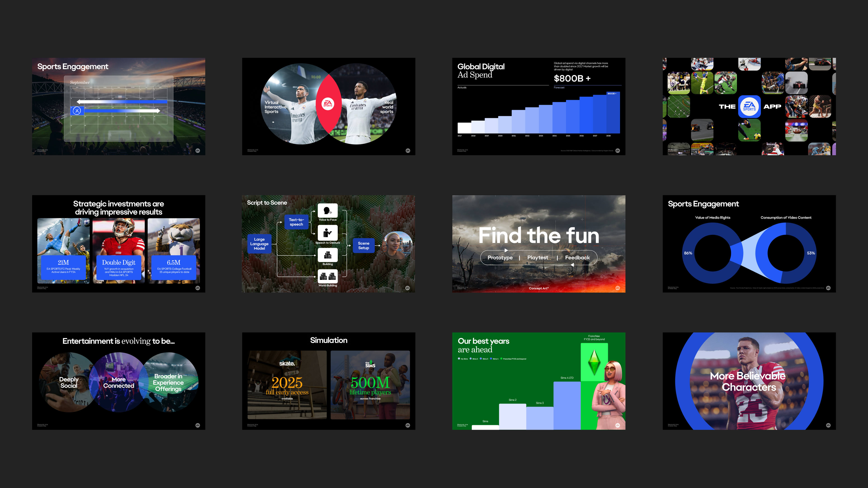Click the "Entertainment is evolving to be..." heading
The height and width of the screenshot is (488, 868).
tap(119, 341)
